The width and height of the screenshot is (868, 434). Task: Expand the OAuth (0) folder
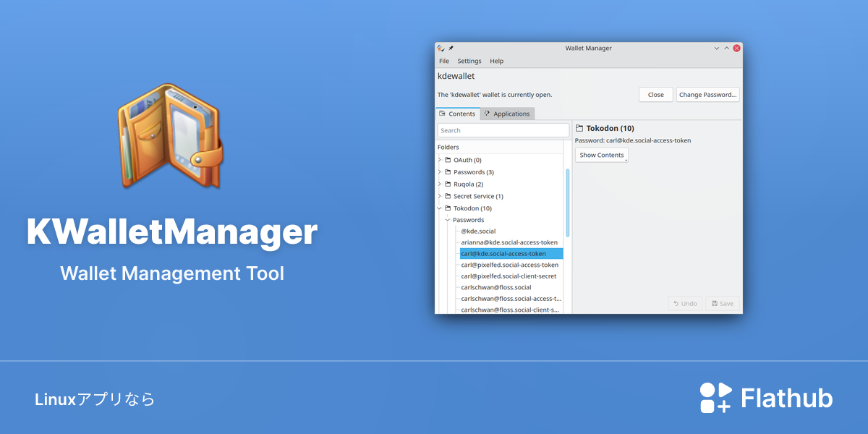click(439, 160)
